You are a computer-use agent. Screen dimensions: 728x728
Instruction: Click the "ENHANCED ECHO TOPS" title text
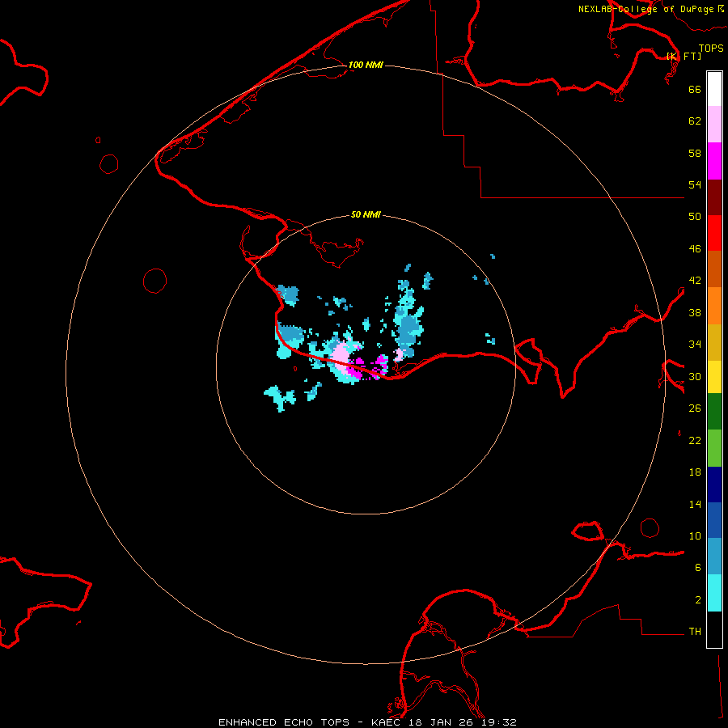[x=284, y=722]
